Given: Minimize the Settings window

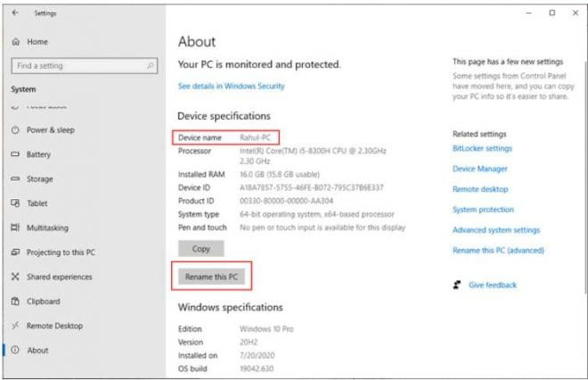Looking at the screenshot, I should tap(528, 12).
